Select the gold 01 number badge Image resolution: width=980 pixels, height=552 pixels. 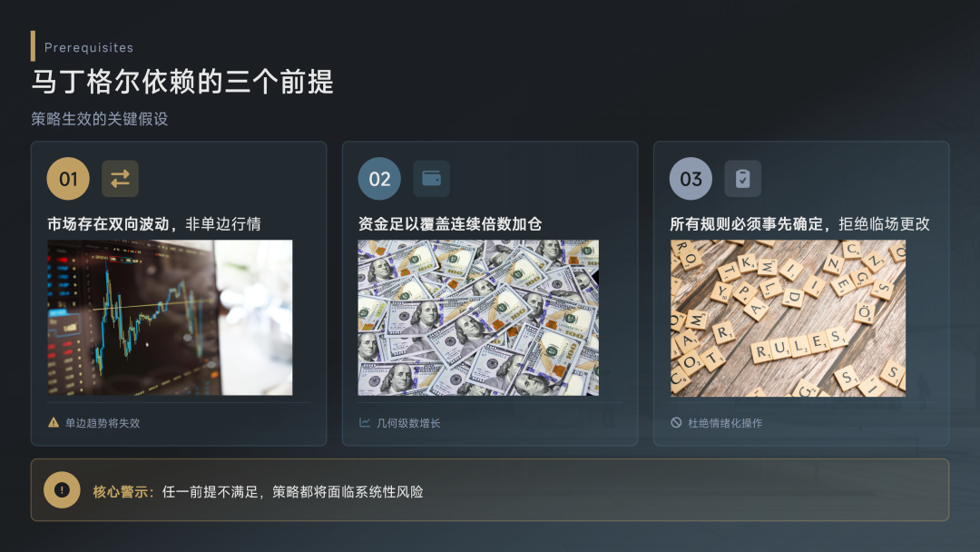point(68,179)
